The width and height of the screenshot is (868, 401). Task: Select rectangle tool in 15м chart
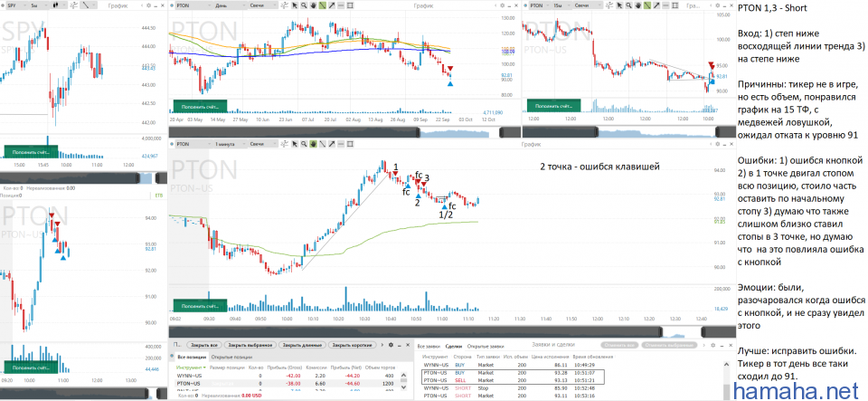pyautogui.click(x=675, y=5)
